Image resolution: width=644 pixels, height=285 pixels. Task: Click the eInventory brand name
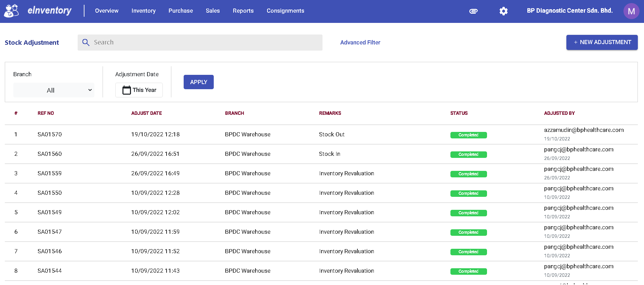50,11
